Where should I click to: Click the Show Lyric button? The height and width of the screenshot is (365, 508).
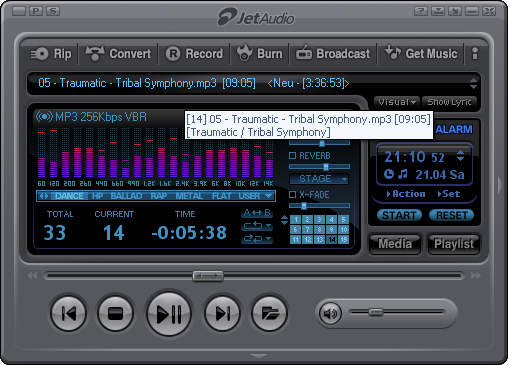point(449,102)
